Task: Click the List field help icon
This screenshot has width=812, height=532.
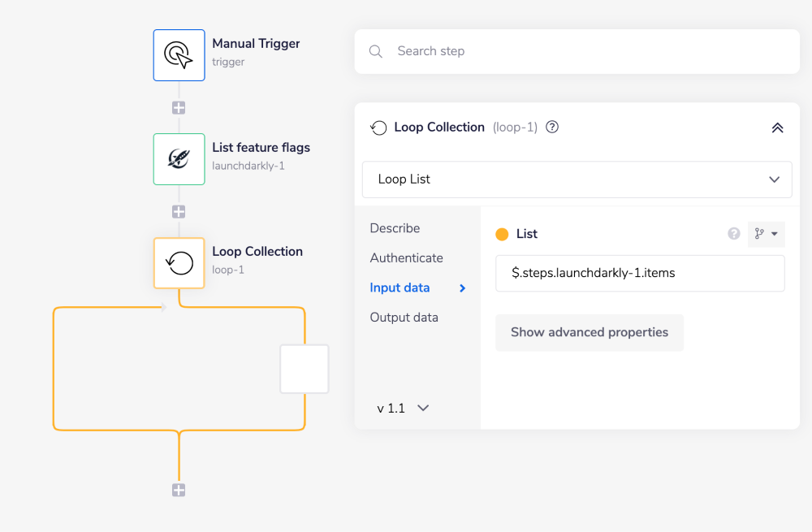Action: 734,234
